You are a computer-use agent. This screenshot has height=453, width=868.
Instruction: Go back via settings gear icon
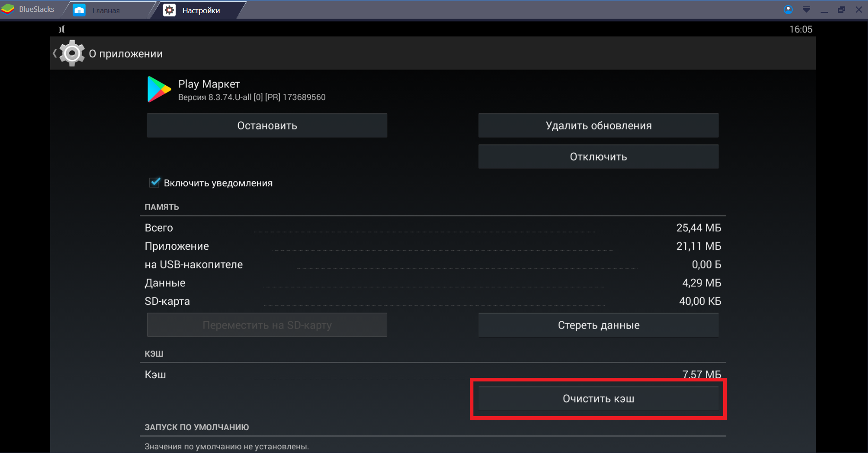(x=72, y=53)
